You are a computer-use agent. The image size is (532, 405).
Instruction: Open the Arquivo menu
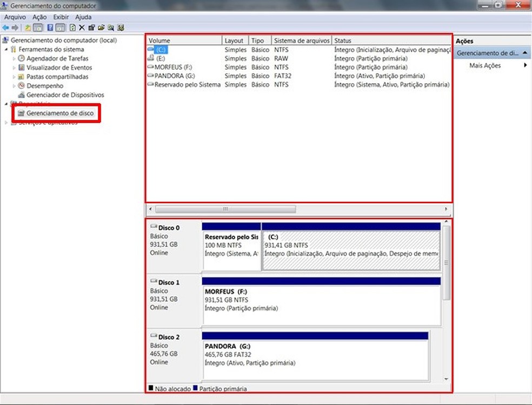[15, 17]
